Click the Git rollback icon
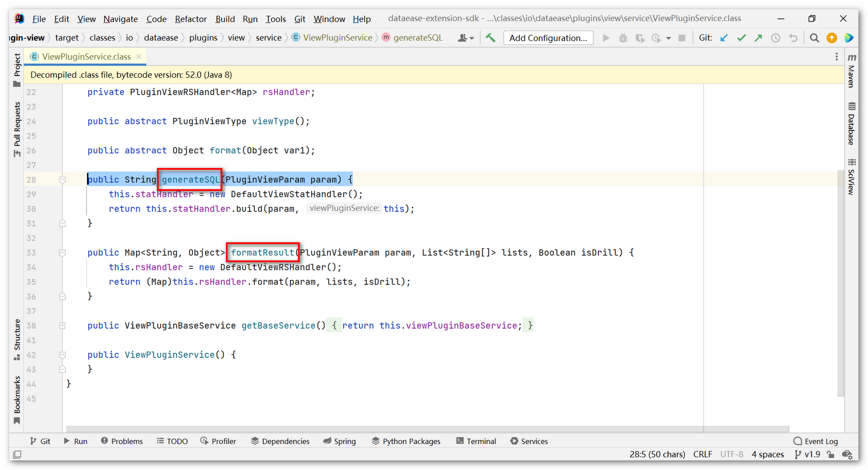 [x=793, y=38]
